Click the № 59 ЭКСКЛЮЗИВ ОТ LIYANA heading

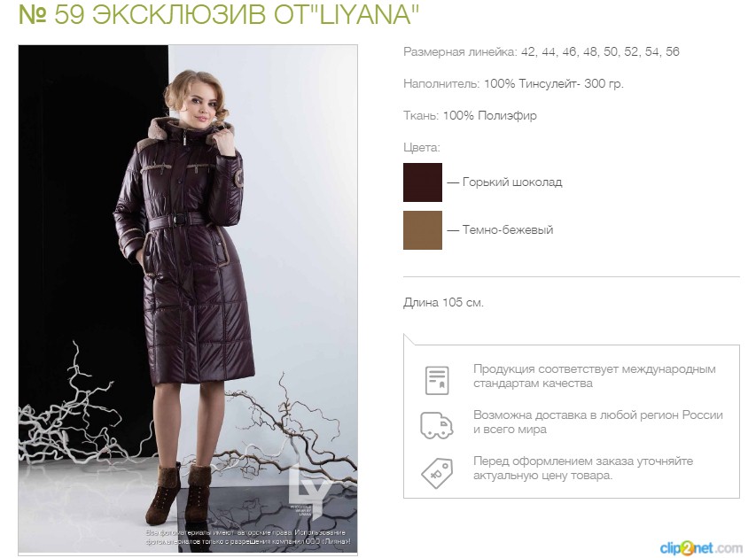[219, 14]
